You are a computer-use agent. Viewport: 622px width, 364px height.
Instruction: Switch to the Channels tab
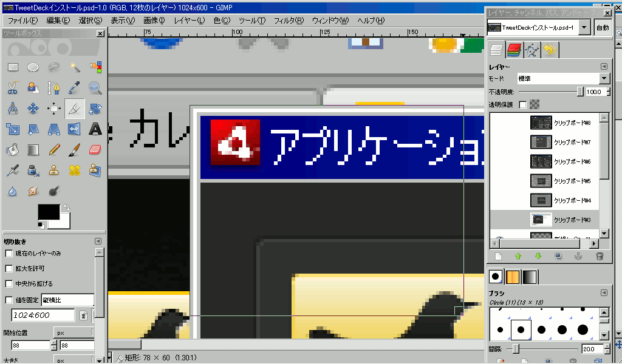coord(514,50)
